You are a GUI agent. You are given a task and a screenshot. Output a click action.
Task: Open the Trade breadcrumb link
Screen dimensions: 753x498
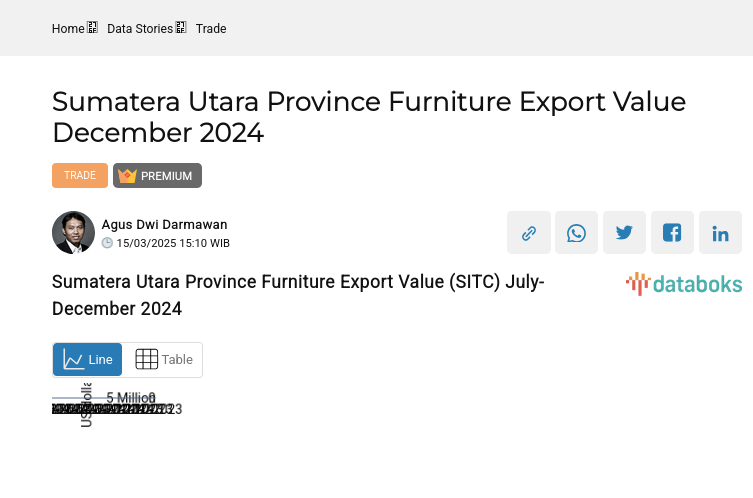click(x=211, y=29)
